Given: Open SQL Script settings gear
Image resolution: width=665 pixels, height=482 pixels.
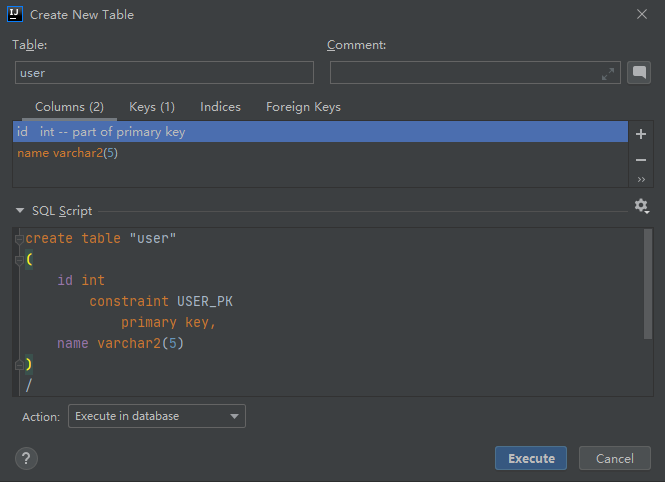Looking at the screenshot, I should coord(641,206).
